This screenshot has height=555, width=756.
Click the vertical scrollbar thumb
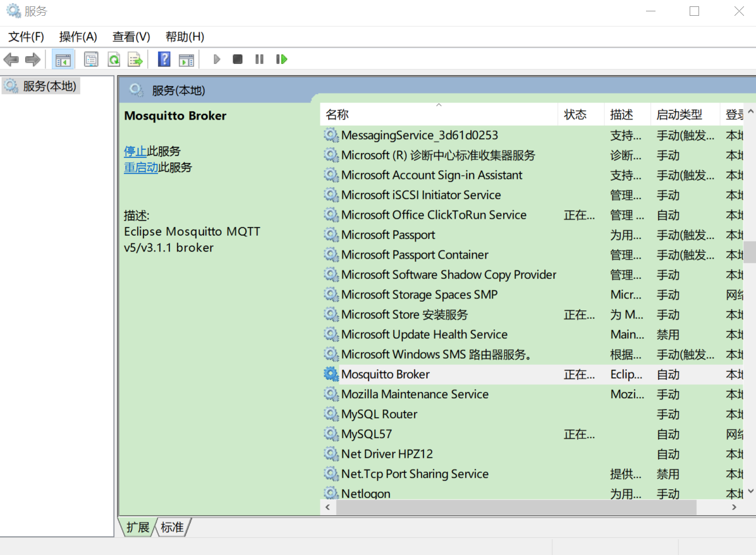pyautogui.click(x=750, y=252)
